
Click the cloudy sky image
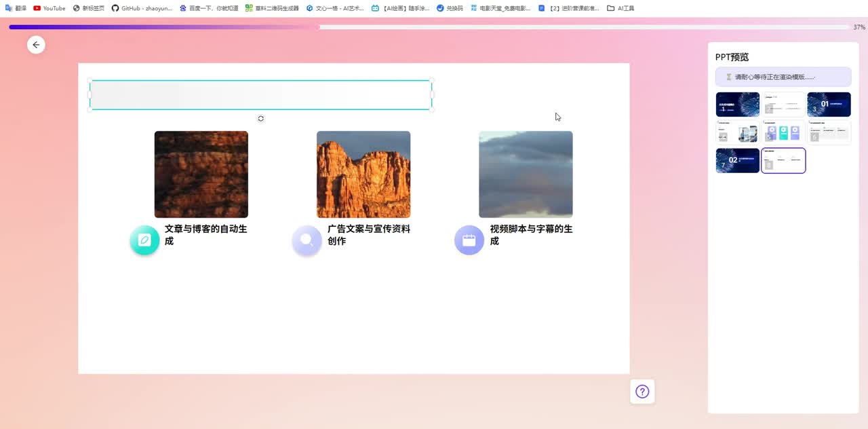point(526,174)
